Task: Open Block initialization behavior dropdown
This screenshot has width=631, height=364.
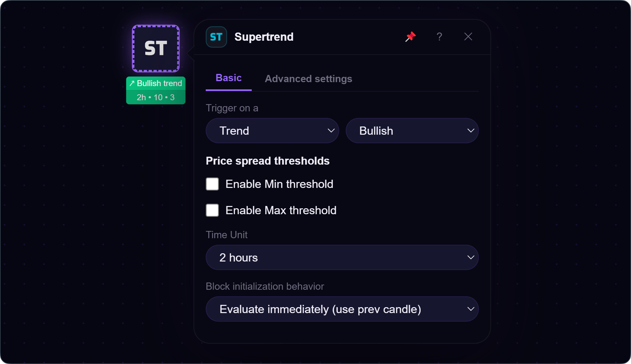Action: tap(342, 309)
